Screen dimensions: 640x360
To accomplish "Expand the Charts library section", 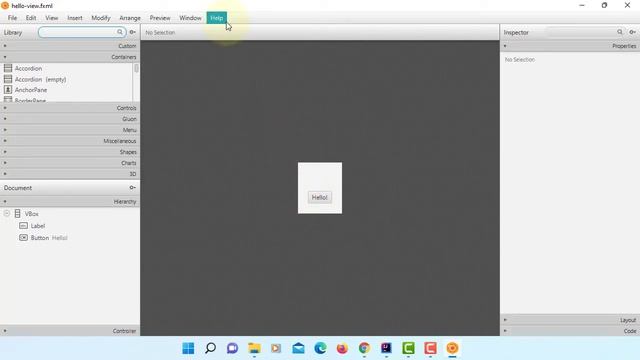I will point(70,163).
